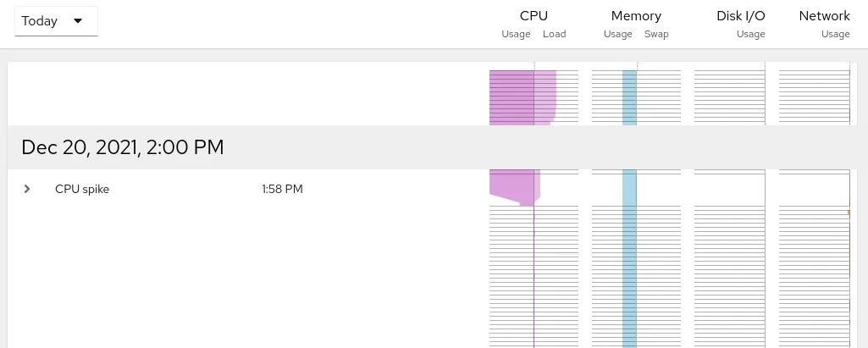
Task: Click the Usage label under Disk I/O
Action: tap(750, 34)
